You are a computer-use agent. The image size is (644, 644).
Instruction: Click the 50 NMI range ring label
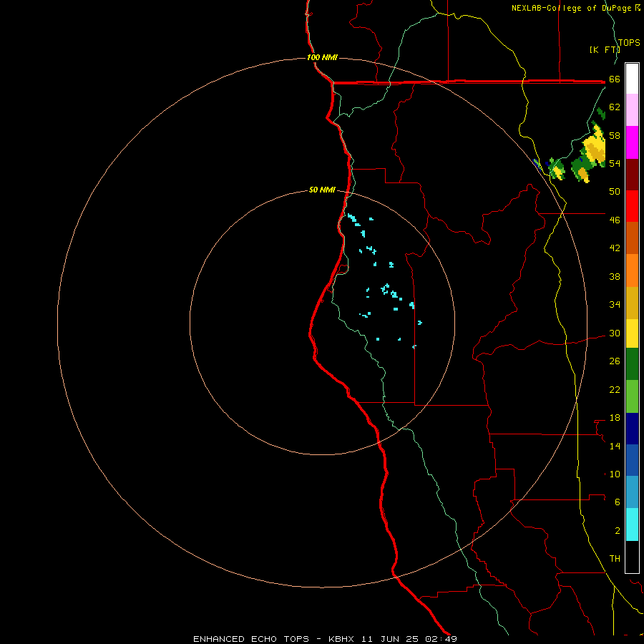(x=322, y=190)
